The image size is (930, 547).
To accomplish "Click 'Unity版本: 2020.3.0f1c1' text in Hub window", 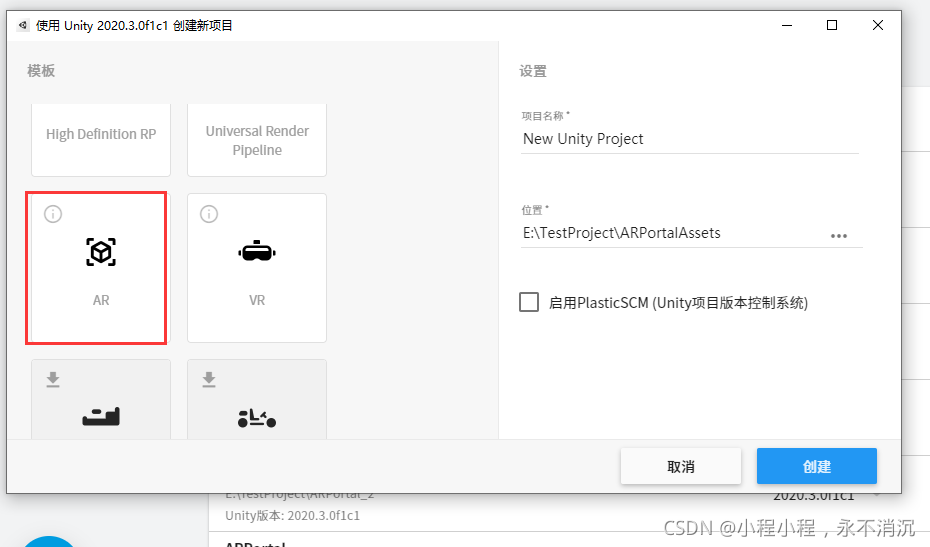I will click(292, 516).
